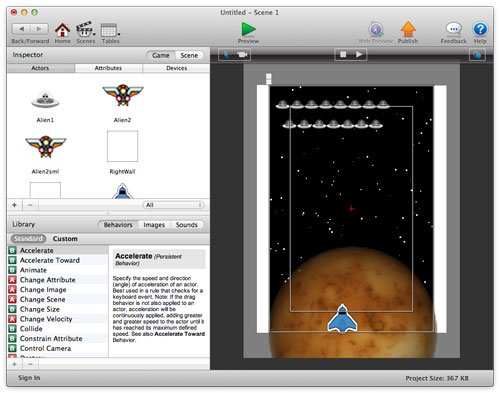Publish the project with orange arrow
The image size is (500, 393).
point(408,29)
